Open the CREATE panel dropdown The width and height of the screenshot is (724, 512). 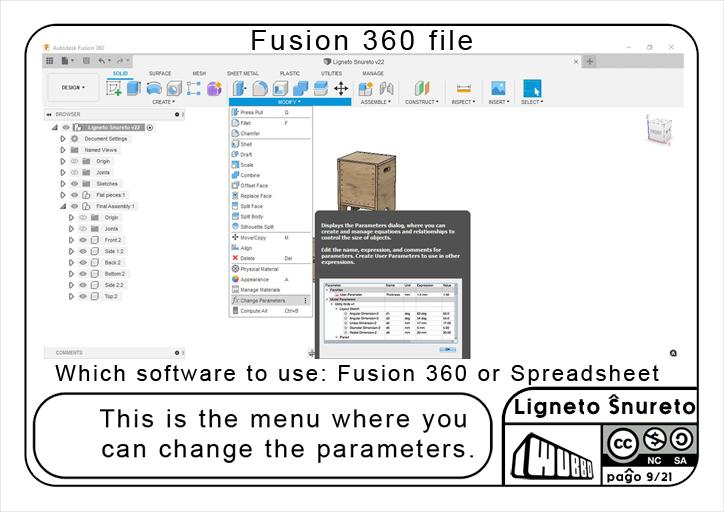pyautogui.click(x=163, y=102)
